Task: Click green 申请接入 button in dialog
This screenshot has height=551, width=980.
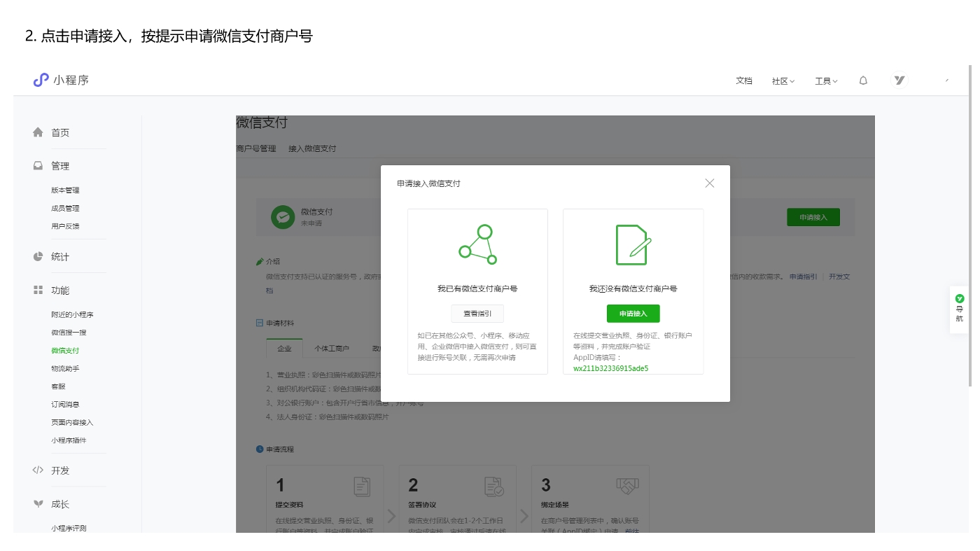Action: pyautogui.click(x=633, y=314)
